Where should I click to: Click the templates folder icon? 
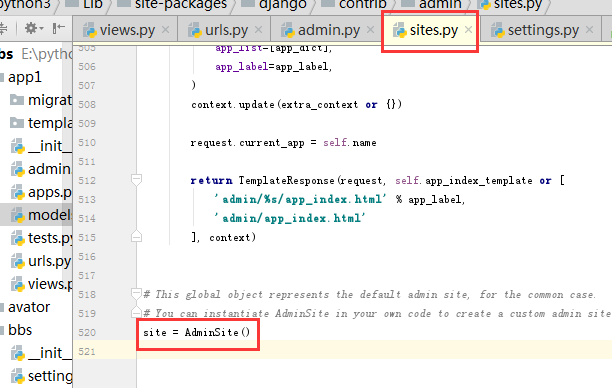pos(17,123)
